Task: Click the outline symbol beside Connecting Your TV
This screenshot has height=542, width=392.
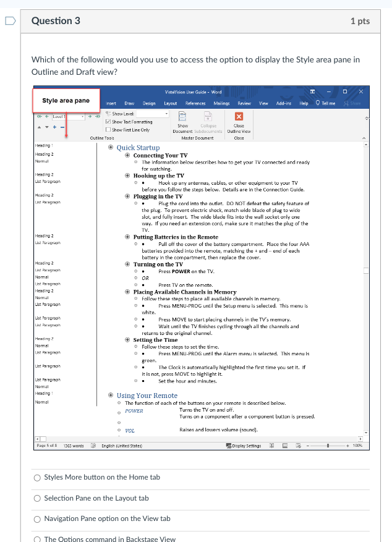Action: click(x=127, y=155)
